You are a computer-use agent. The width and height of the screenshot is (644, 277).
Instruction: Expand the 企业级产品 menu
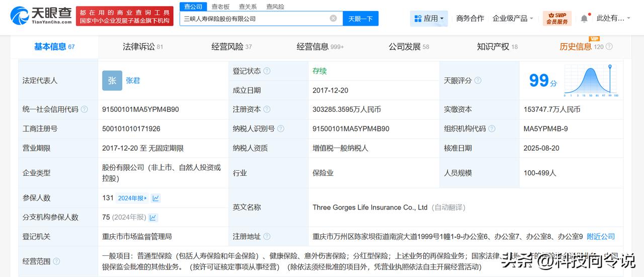click(513, 18)
